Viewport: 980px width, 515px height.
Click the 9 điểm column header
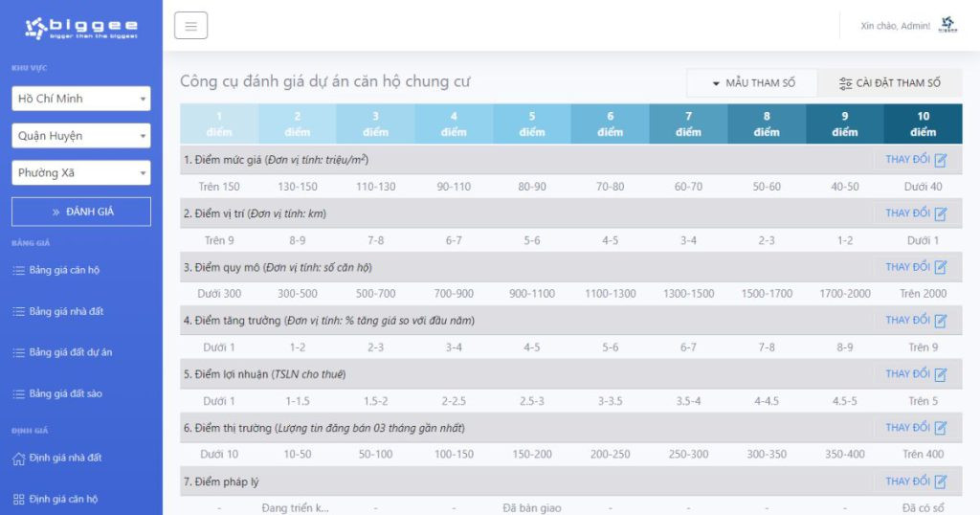click(845, 124)
